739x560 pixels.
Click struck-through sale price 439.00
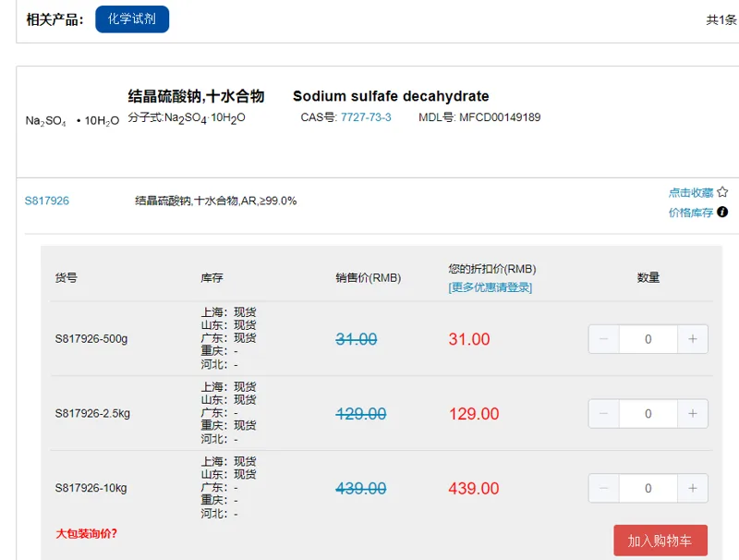361,488
